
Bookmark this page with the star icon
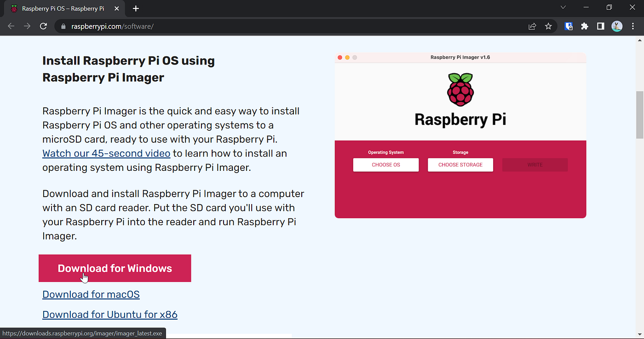tap(548, 26)
